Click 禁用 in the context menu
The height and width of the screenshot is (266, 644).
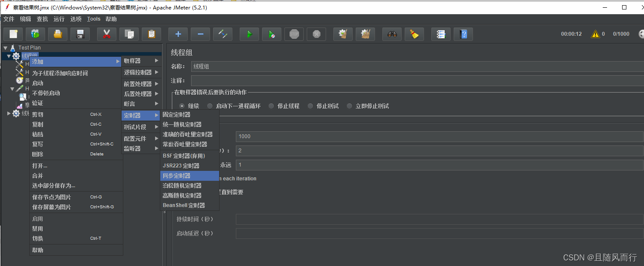coord(76,229)
